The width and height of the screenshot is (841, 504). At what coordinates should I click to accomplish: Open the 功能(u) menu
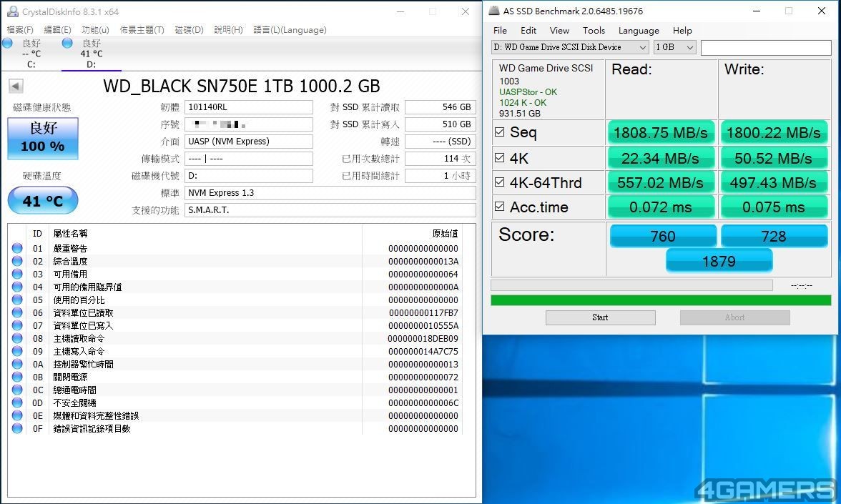96,30
